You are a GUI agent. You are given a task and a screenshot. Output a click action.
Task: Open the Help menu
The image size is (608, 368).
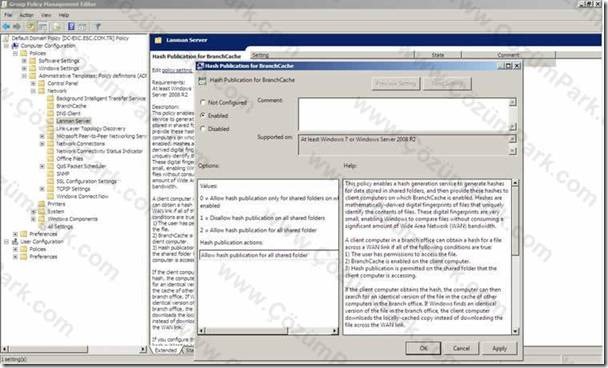[64, 15]
